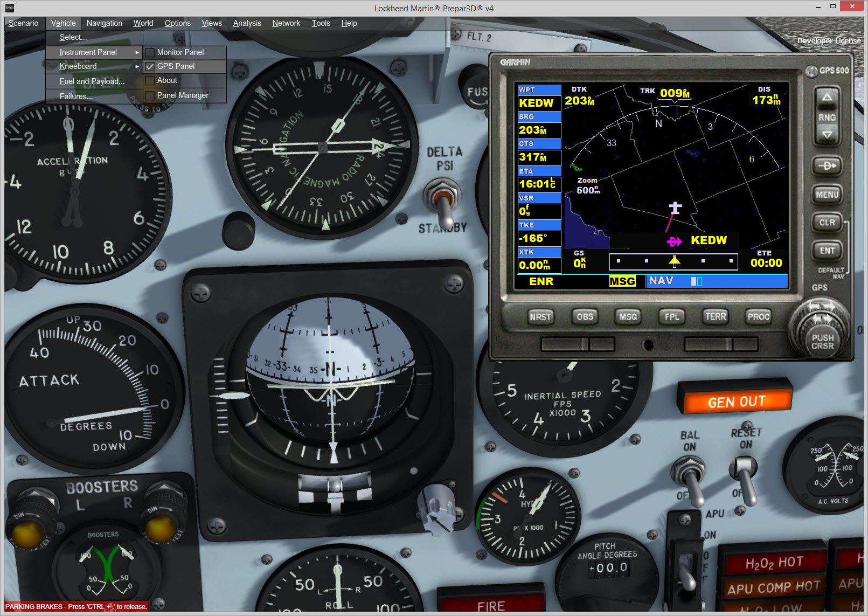Open the Scenario menu
Screen dimensions: 868x616
[x=23, y=23]
